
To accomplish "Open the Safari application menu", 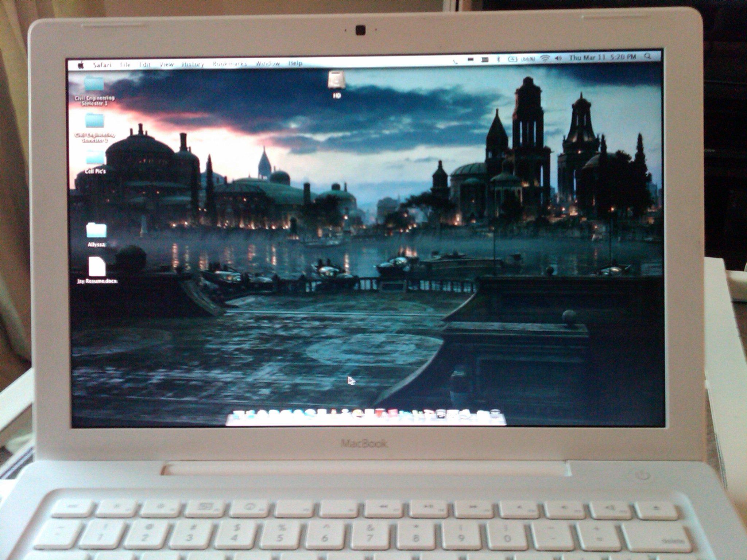I will (x=102, y=65).
